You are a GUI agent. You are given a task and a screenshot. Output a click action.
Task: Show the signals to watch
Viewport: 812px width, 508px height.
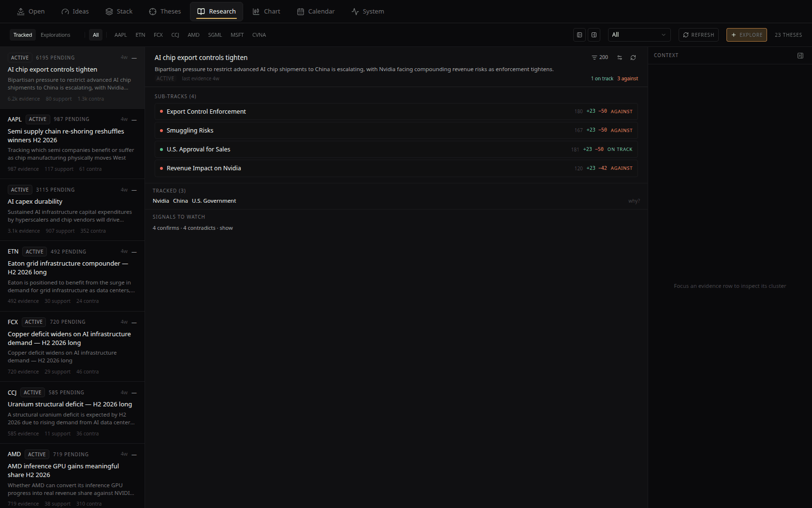tap(226, 228)
